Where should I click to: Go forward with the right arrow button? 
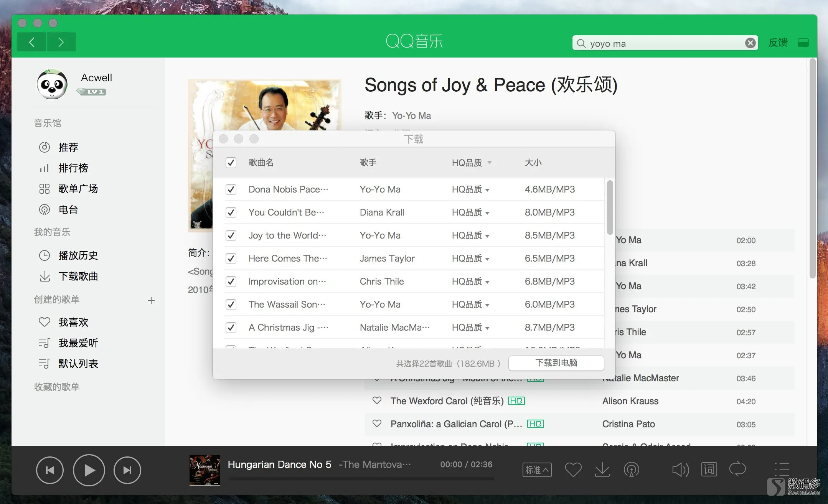61,42
